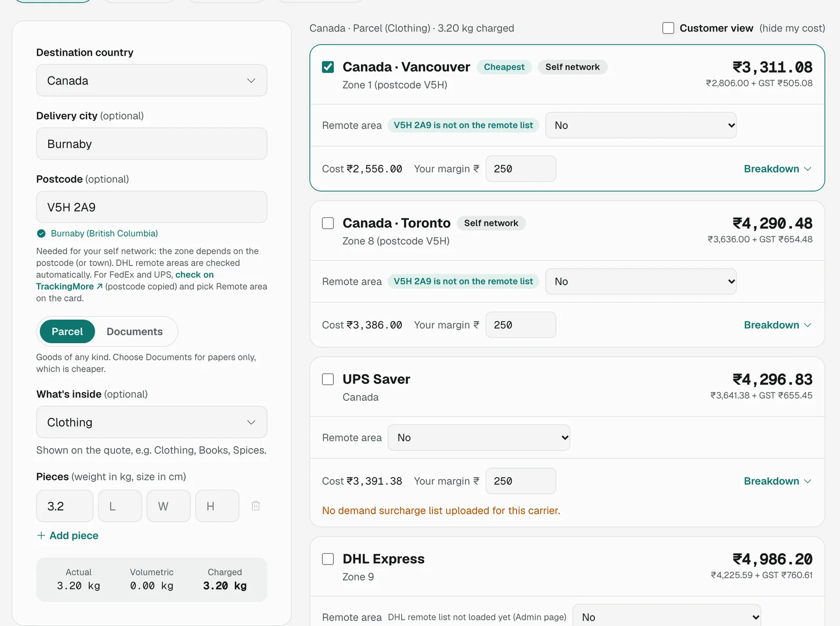Screen dimensions: 840x626
Task: Expand Breakdown on the Vancouver card
Action: coord(778,169)
